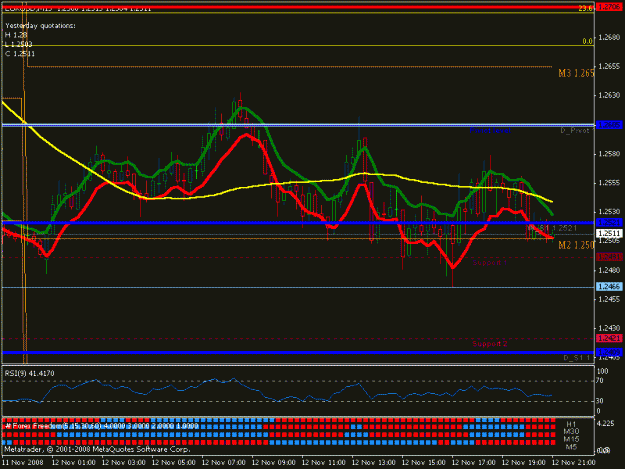The height and width of the screenshot is (469, 625).
Task: Select the 'Support 1' label
Action: (x=490, y=263)
